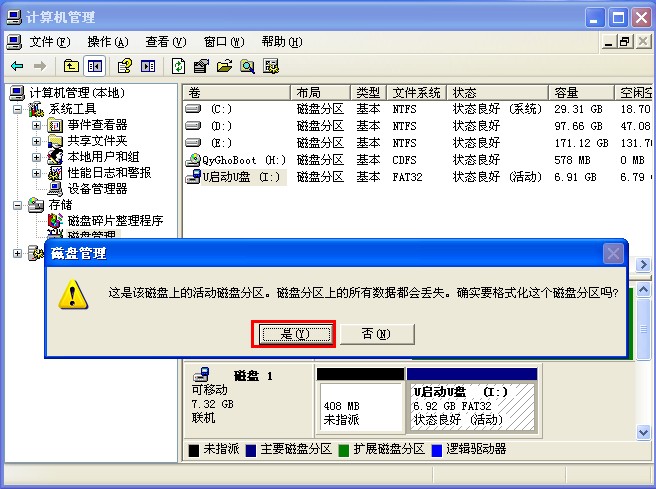
Task: Click 是(Y) to confirm formatting
Action: [293, 334]
